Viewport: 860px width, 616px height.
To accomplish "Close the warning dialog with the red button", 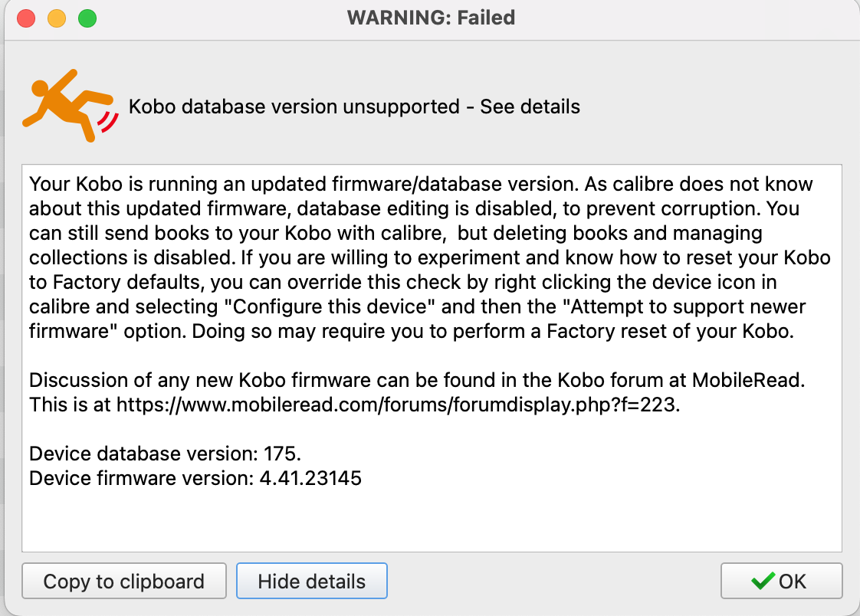I will (x=26, y=18).
